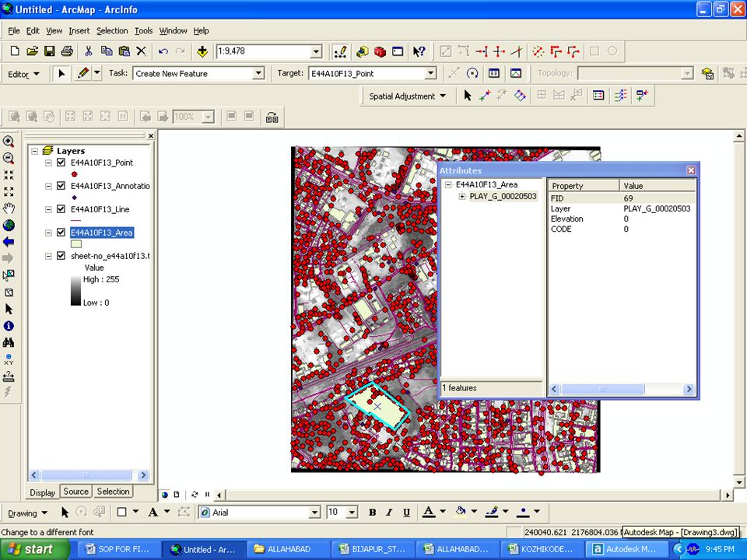Collapse the E44A10F13_Point layer legend

[48, 163]
